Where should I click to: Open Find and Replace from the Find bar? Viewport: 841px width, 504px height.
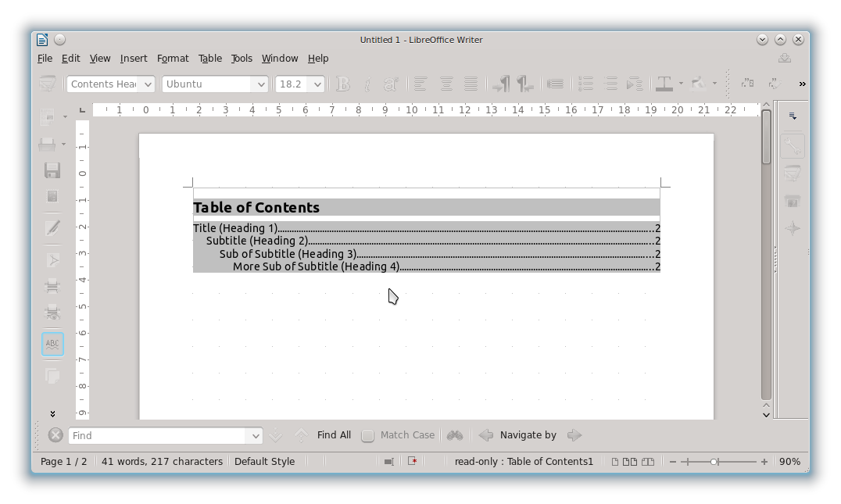coord(454,435)
